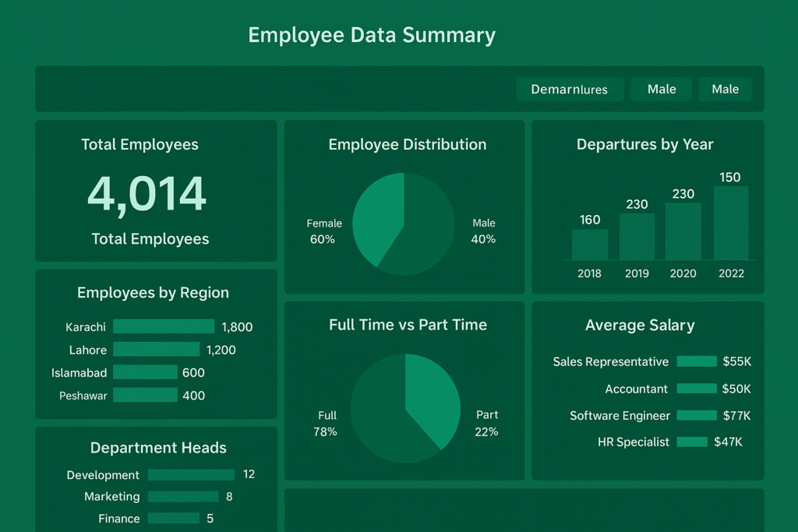Open the Demarnlures filter in the top bar

pyautogui.click(x=570, y=90)
